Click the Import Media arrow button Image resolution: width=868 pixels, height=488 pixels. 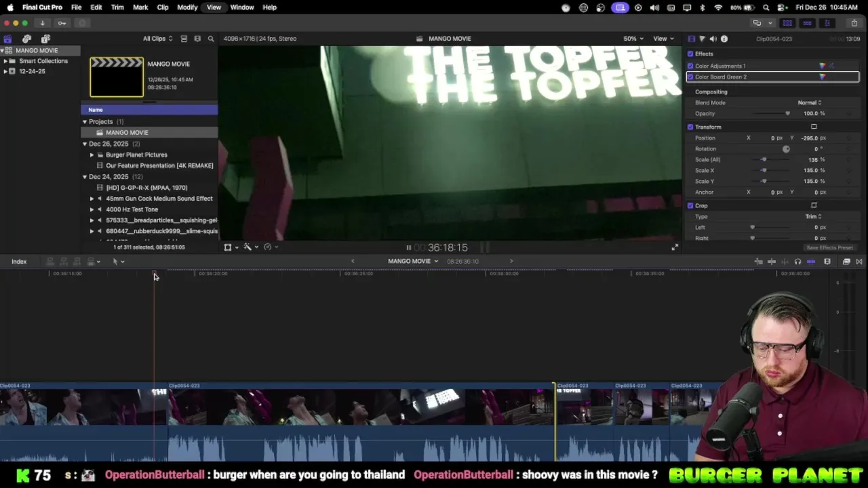[42, 23]
